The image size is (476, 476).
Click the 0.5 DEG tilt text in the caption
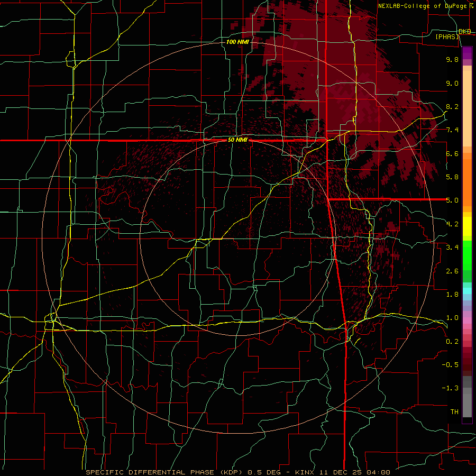[264, 472]
